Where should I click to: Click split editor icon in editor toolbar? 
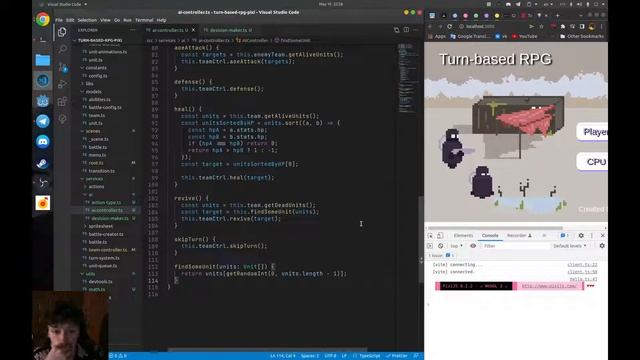(x=406, y=30)
